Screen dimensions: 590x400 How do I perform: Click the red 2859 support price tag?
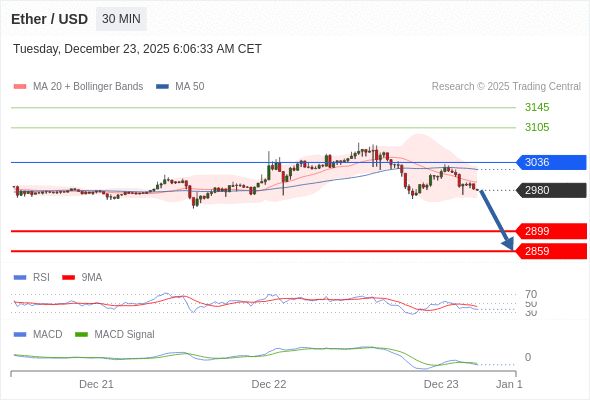point(551,251)
